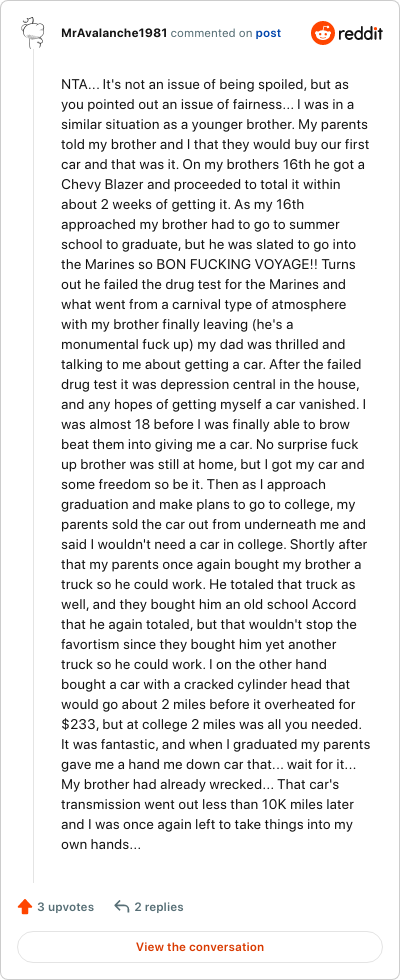Image resolution: width=400 pixels, height=980 pixels.
Task: Click the curved reply arrow icon
Action: 122,906
